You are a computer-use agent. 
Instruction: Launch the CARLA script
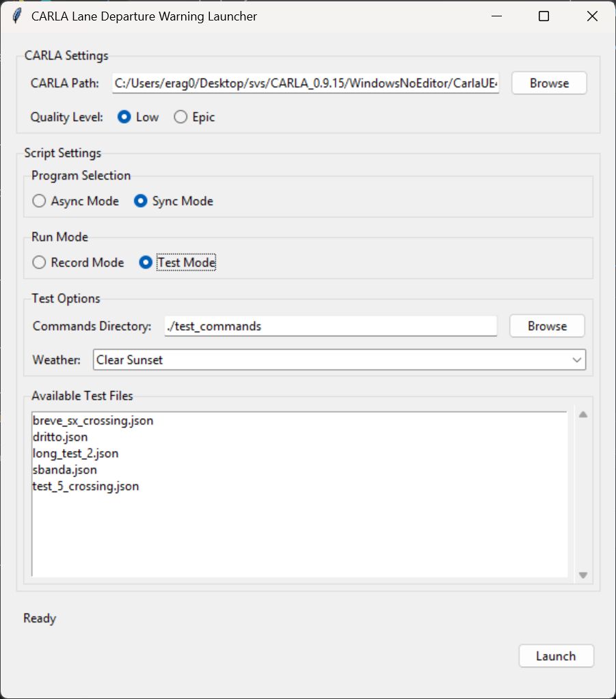557,656
